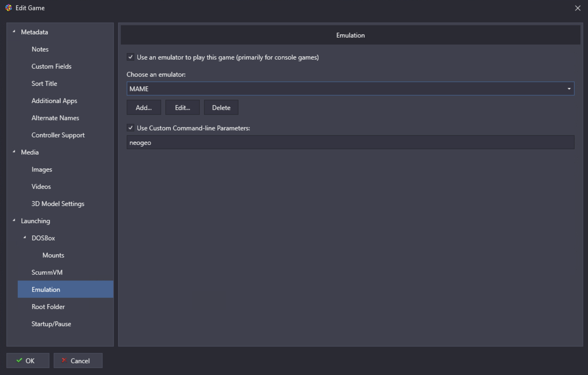Viewport: 588px width, 375px height.
Task: Open the Videos page
Action: 41,187
